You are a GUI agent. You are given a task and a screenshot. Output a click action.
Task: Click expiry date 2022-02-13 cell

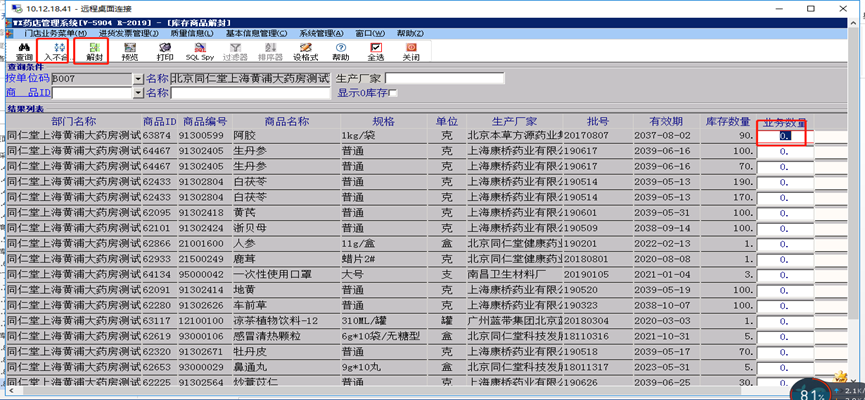pyautogui.click(x=666, y=243)
